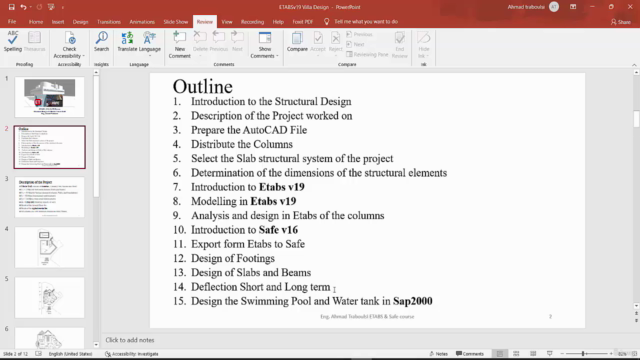The image size is (640, 360).
Task: Click the line "Design of Footings"
Action: [233, 258]
